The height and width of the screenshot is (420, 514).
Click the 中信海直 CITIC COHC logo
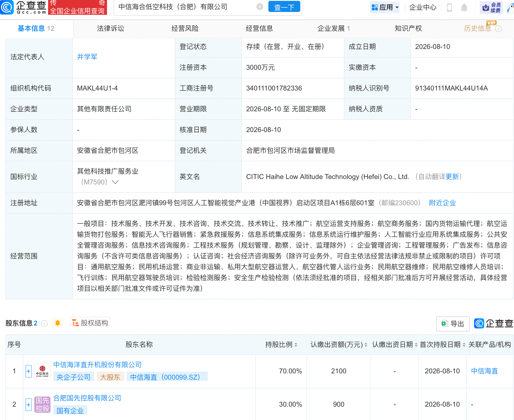coord(42,371)
